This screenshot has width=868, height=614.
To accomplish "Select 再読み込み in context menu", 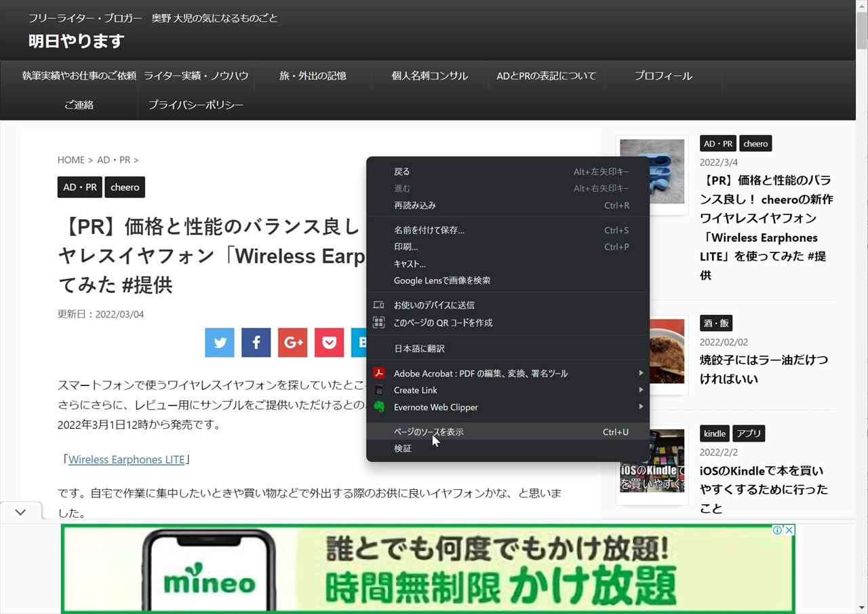I will coord(508,206).
